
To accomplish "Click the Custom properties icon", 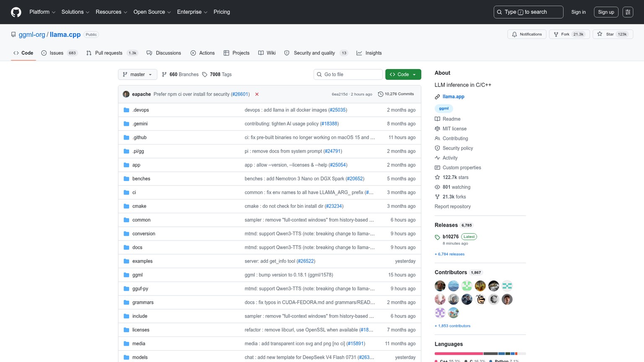I will point(437,168).
